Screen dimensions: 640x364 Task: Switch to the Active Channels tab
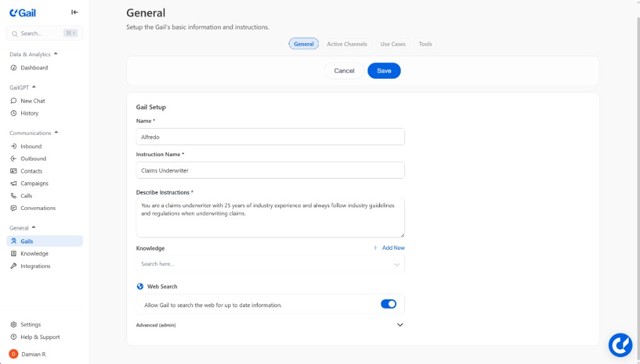coord(347,44)
